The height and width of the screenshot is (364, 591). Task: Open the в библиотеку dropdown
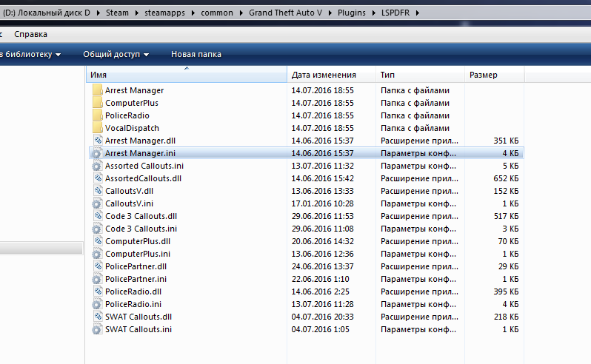(x=30, y=54)
